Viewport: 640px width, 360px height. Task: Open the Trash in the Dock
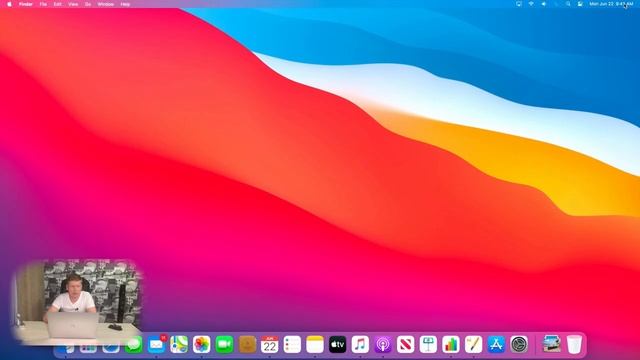point(574,344)
